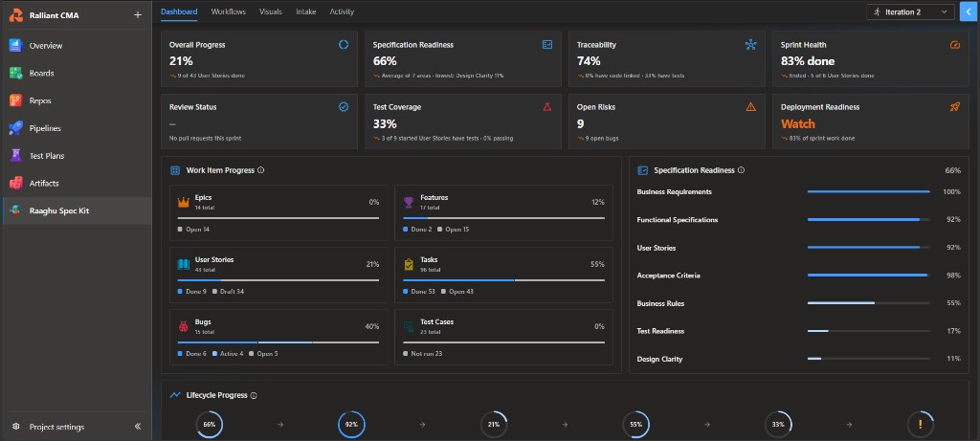The image size is (980, 441).
Task: Switch to the Activity tab
Action: pos(342,11)
